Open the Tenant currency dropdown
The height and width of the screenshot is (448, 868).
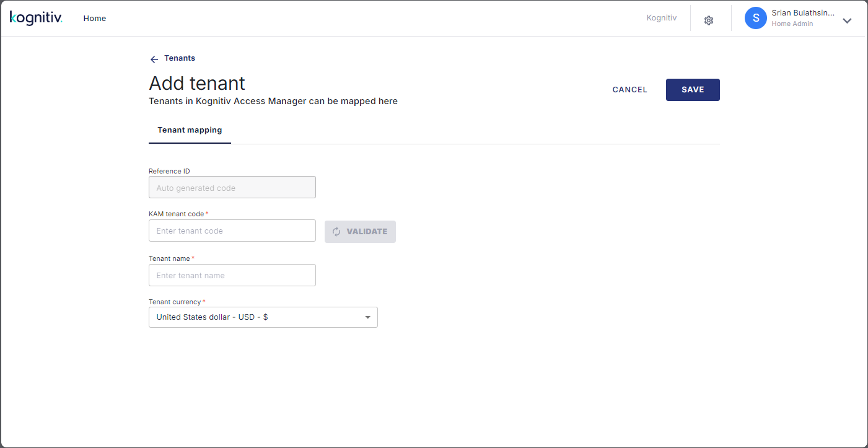point(263,317)
